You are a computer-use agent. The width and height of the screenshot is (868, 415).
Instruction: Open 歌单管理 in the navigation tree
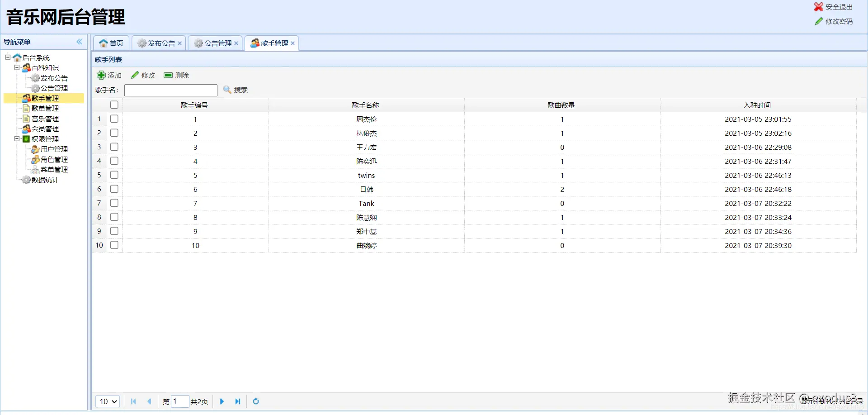45,108
